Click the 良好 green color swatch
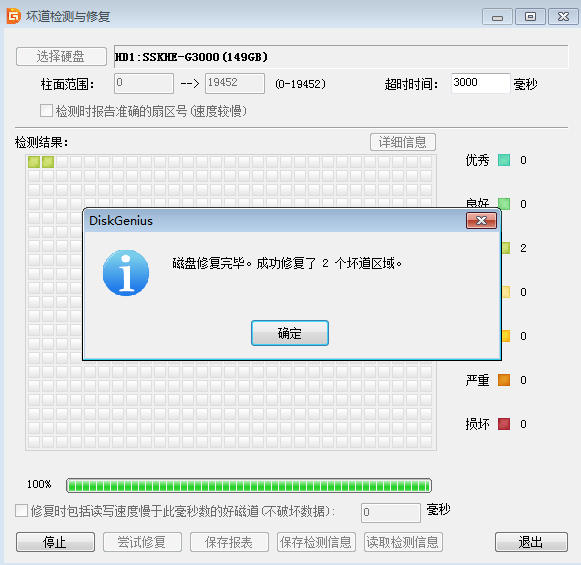This screenshot has height=565, width=581. coord(504,204)
